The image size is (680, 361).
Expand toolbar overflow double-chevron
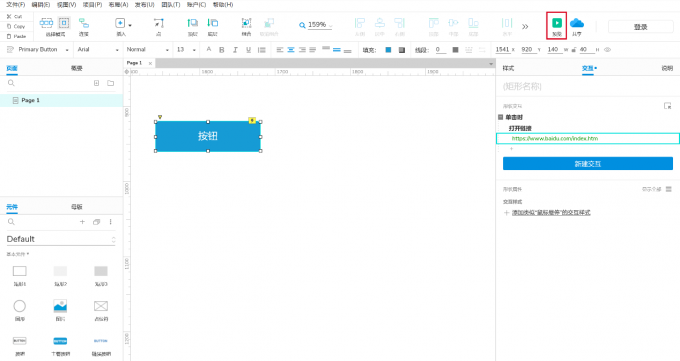525,26
